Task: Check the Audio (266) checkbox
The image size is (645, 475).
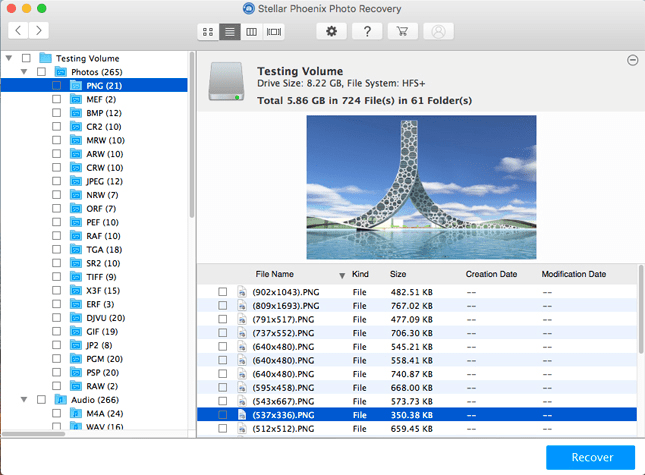Action: point(42,400)
